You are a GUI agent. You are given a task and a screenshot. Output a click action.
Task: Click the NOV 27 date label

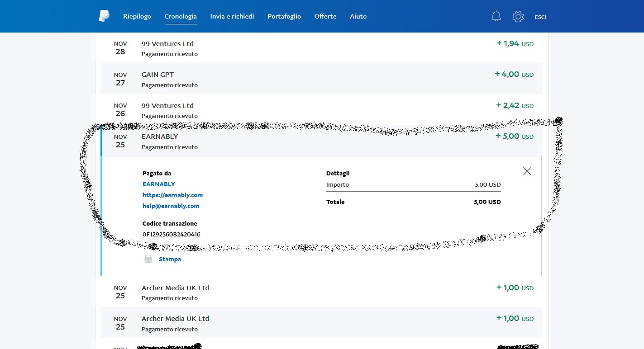click(120, 79)
